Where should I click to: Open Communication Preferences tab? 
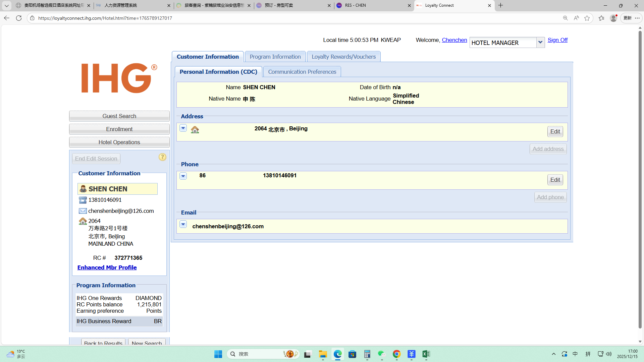click(302, 72)
